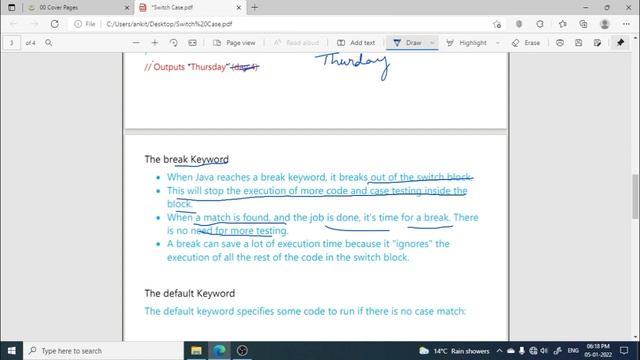This screenshot has height=360, width=640.
Task: Click the taskbar search box
Action: point(104,351)
